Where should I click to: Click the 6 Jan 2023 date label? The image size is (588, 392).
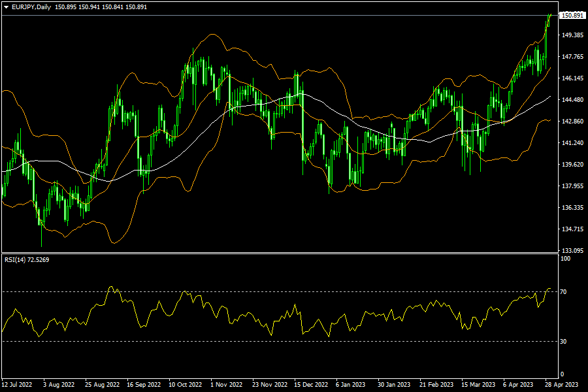click(x=350, y=385)
